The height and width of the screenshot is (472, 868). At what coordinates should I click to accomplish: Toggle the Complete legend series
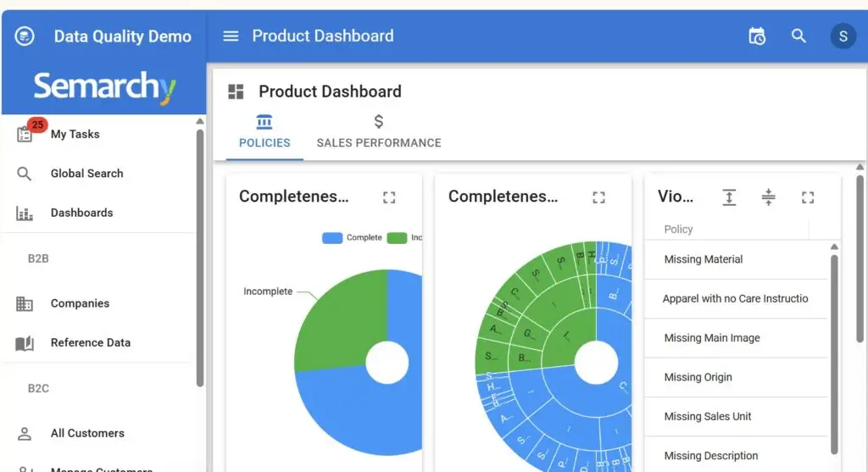(353, 238)
